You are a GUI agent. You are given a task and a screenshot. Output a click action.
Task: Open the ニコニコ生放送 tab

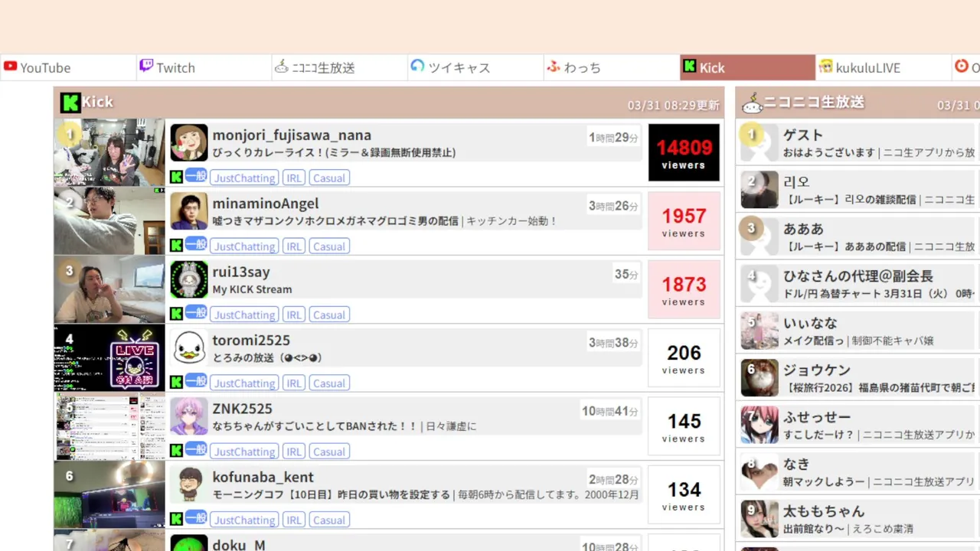click(x=339, y=67)
